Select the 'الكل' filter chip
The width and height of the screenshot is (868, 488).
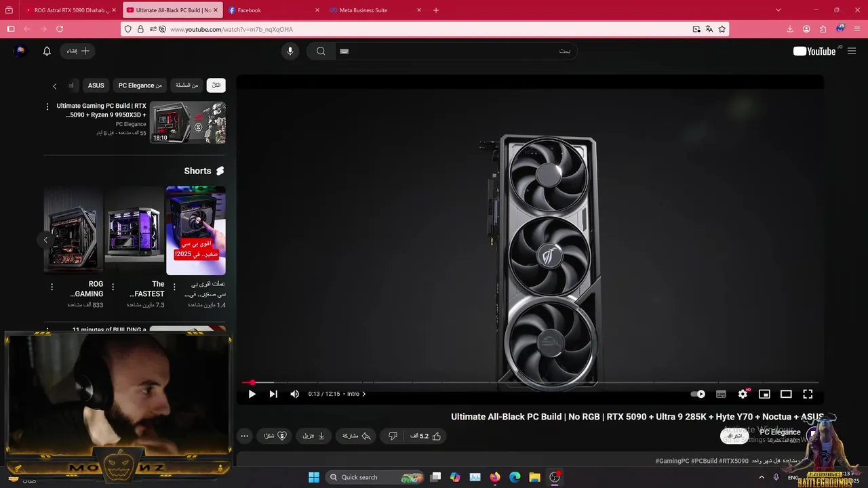(x=216, y=85)
